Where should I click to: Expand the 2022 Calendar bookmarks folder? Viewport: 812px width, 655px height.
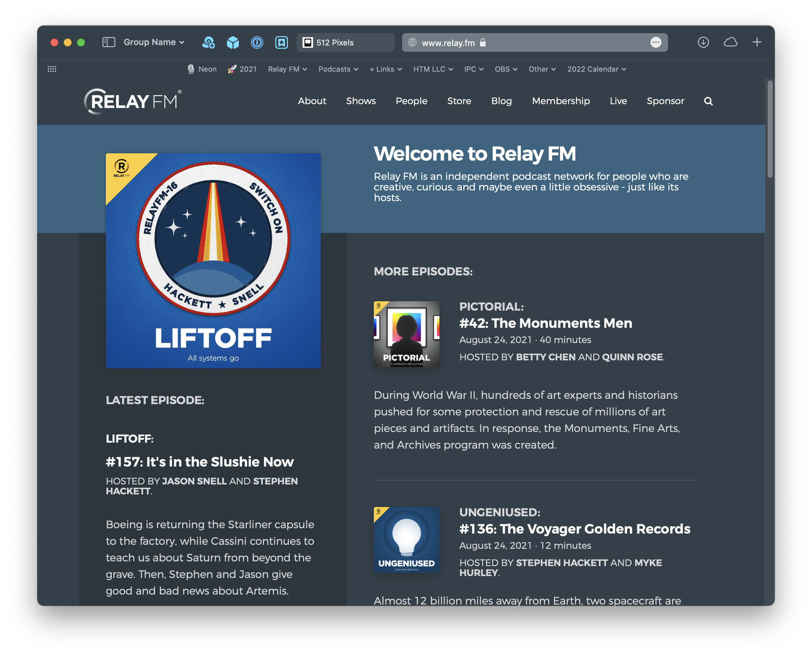point(597,69)
